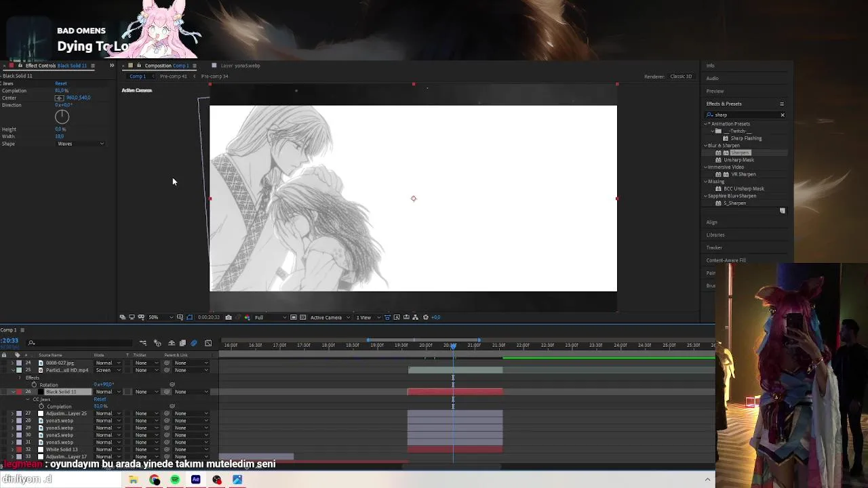Click the Primary Viewer monitor icon

tap(132, 317)
